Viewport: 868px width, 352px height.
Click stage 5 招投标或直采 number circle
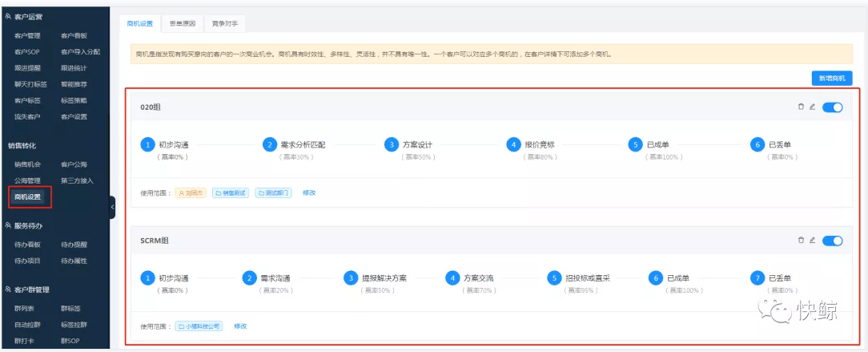[554, 277]
